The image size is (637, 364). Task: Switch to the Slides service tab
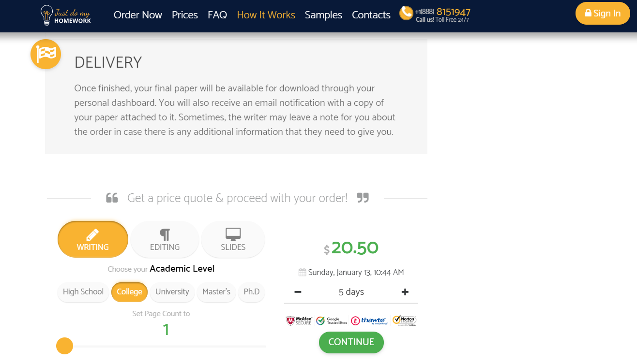coord(233,240)
